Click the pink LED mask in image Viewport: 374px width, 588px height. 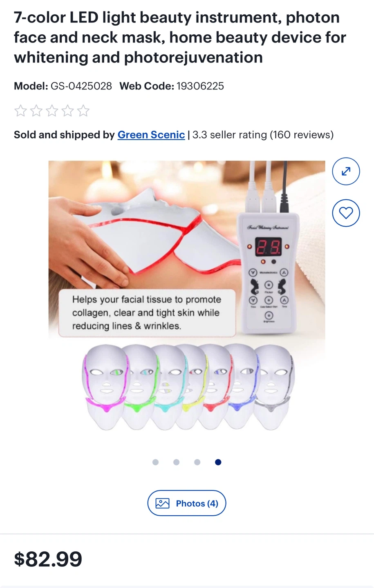(x=104, y=386)
